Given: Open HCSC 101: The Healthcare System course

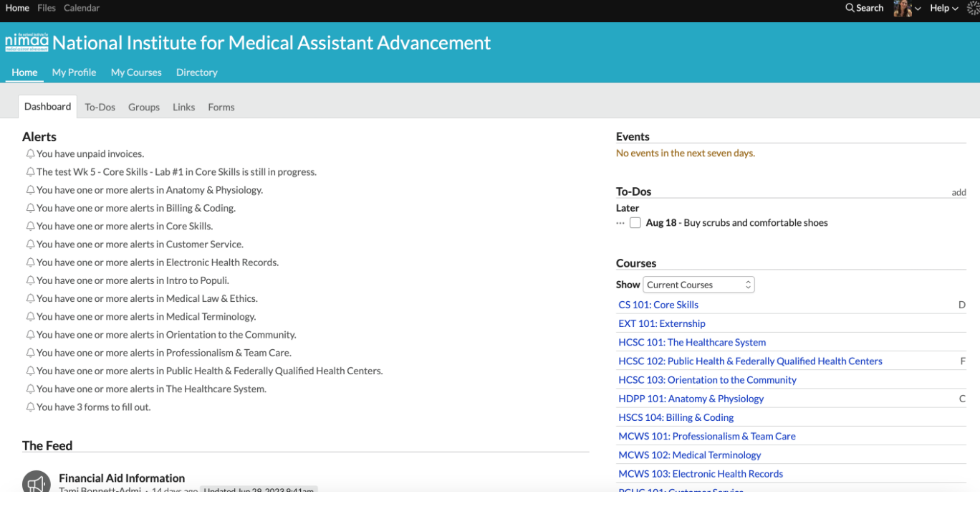Looking at the screenshot, I should click(692, 342).
